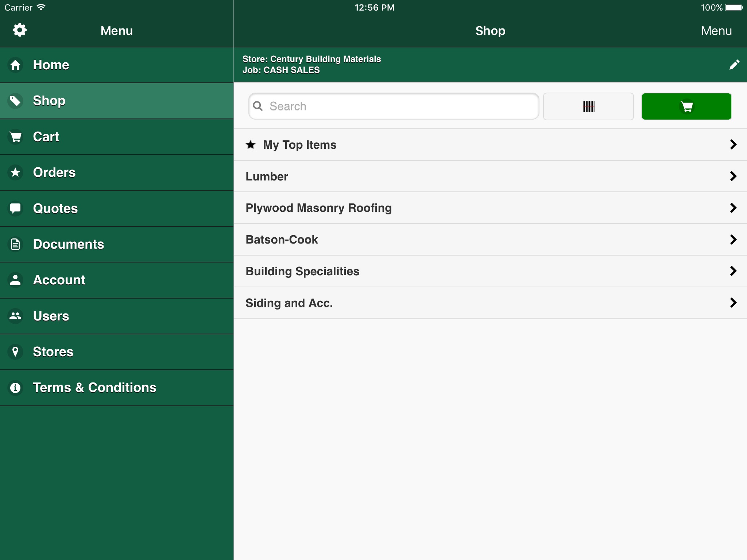The image size is (747, 560).
Task: Tap the Menu button at top right
Action: (716, 31)
